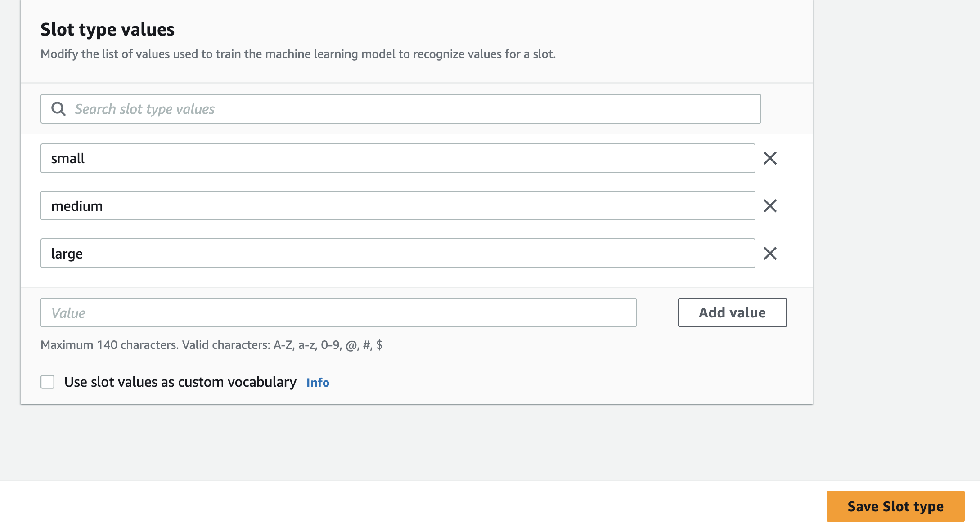Screen dimensions: 980x522
Task: Delete the 'medium' slot value
Action: click(x=770, y=206)
